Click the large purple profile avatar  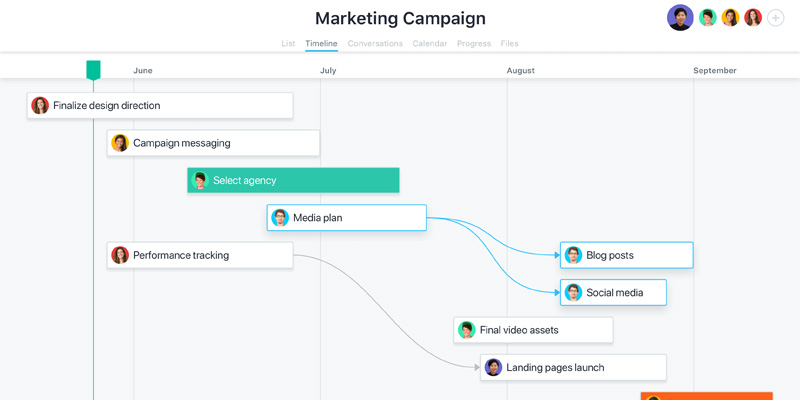(680, 18)
